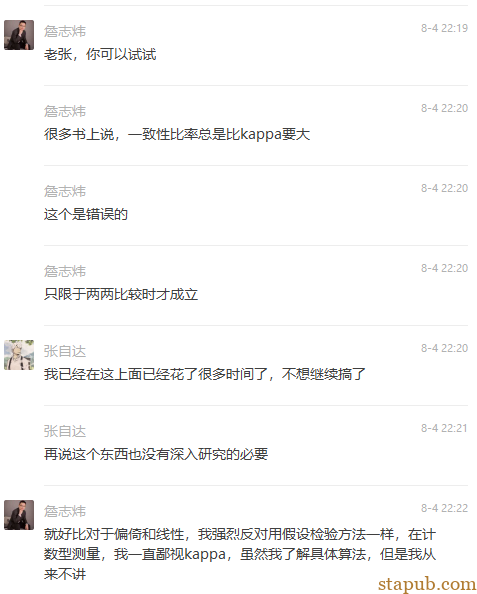Click the 8-4 22:19 timestamp

(444, 28)
